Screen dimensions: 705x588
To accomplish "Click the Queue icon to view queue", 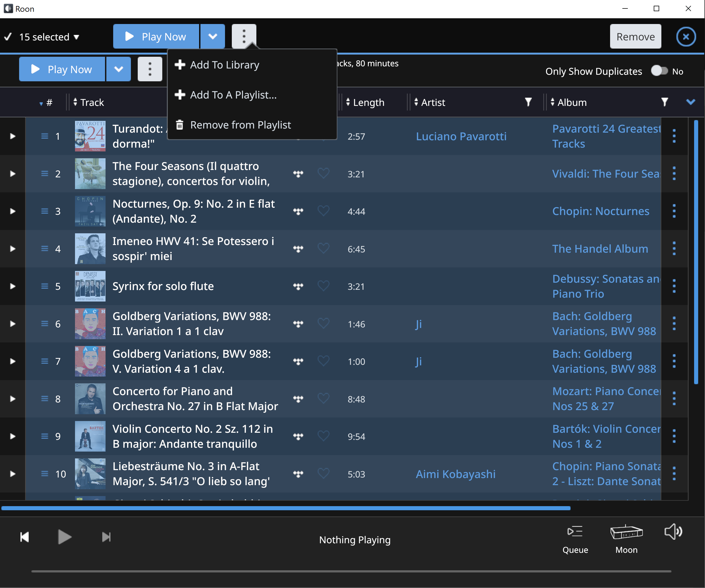I will click(x=576, y=532).
